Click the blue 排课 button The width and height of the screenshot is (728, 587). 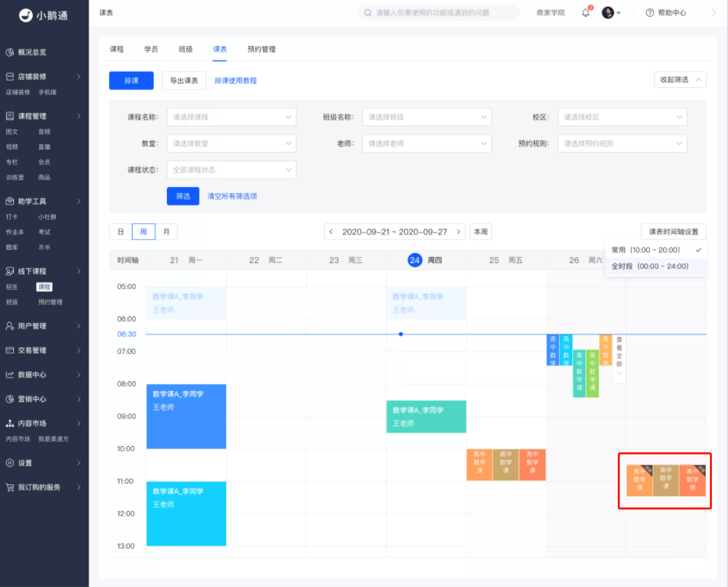click(131, 80)
